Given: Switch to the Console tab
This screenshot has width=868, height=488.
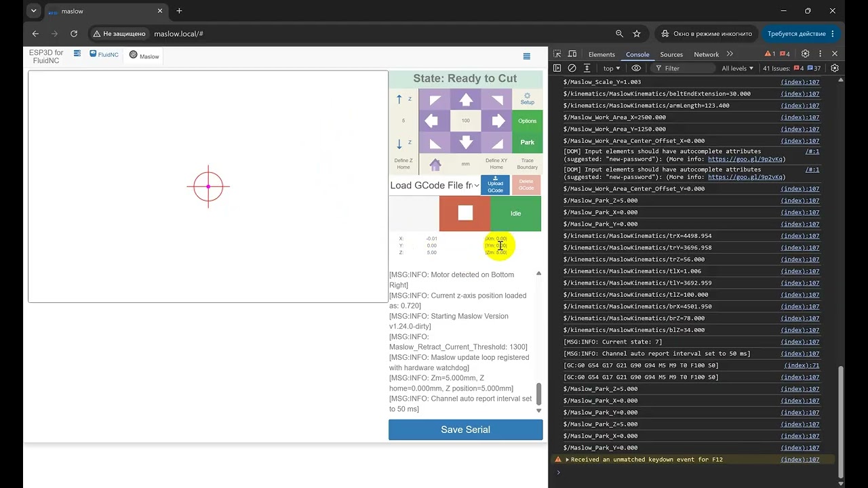Looking at the screenshot, I should pos(637,54).
